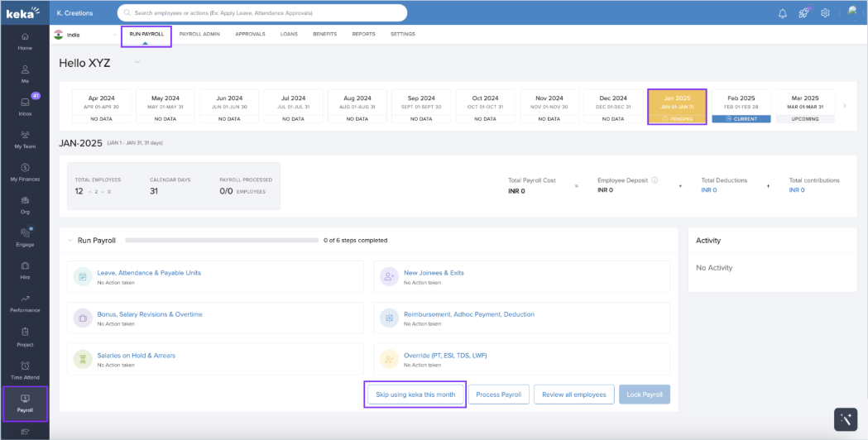Expand the India country dropdown
868x440 pixels.
pos(114,34)
